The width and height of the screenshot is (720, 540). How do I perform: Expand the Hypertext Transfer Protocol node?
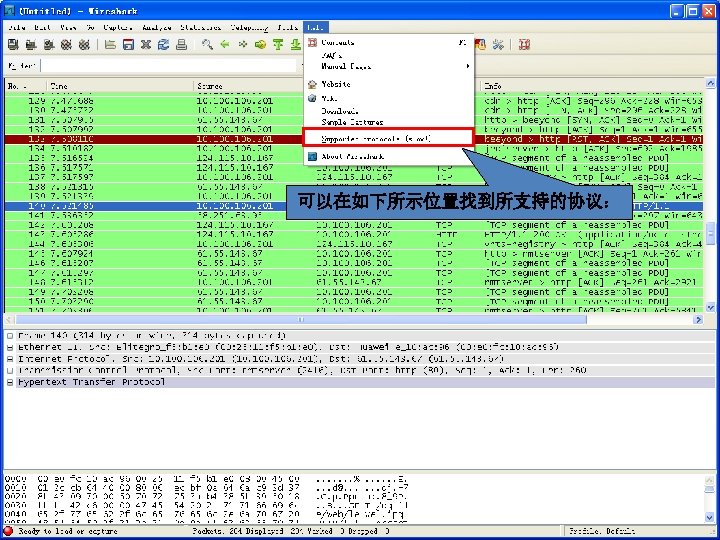(10, 382)
